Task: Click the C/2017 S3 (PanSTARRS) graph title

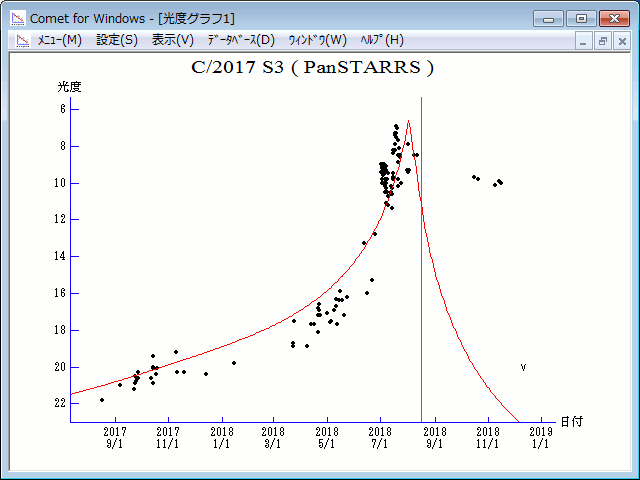Action: coord(312,68)
